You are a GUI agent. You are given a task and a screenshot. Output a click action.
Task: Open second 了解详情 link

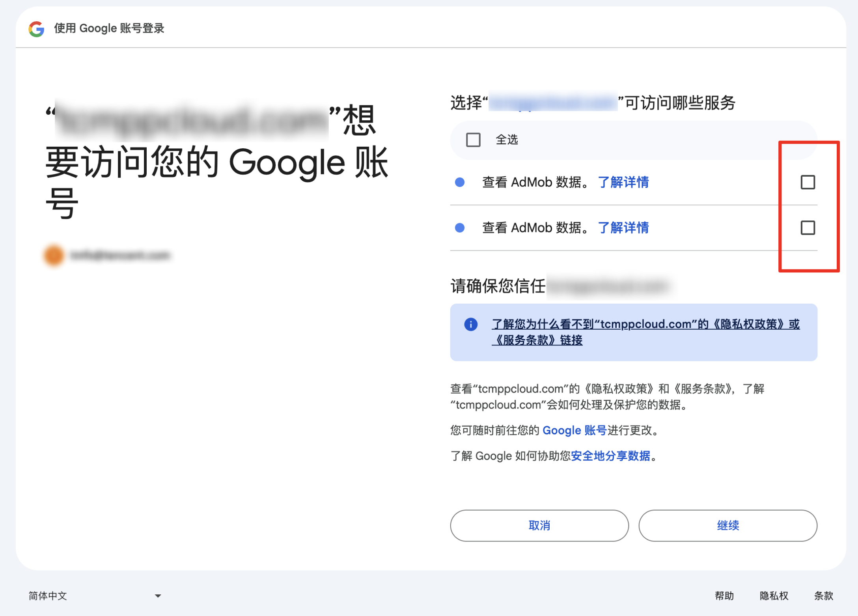[x=623, y=228]
